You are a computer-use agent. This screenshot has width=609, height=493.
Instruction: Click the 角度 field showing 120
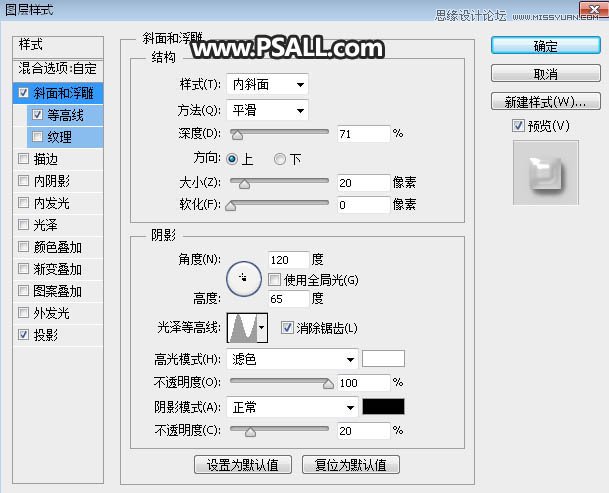tap(289, 260)
